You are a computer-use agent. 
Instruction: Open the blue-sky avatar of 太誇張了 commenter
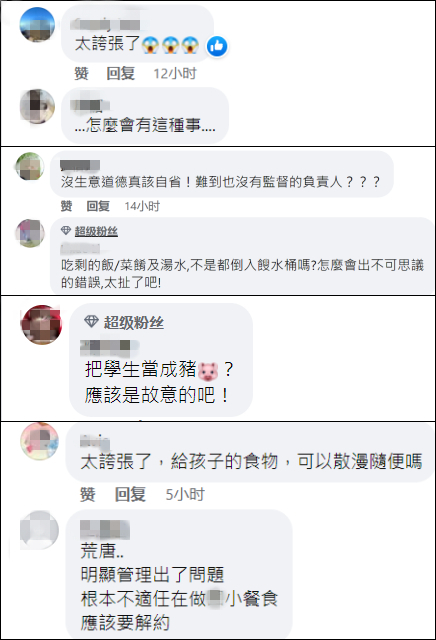tap(37, 24)
